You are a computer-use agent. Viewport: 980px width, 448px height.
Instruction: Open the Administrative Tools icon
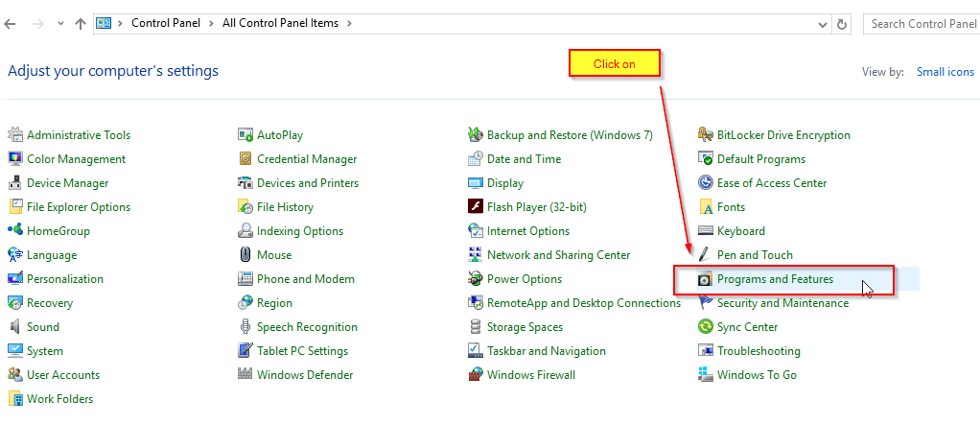point(15,135)
